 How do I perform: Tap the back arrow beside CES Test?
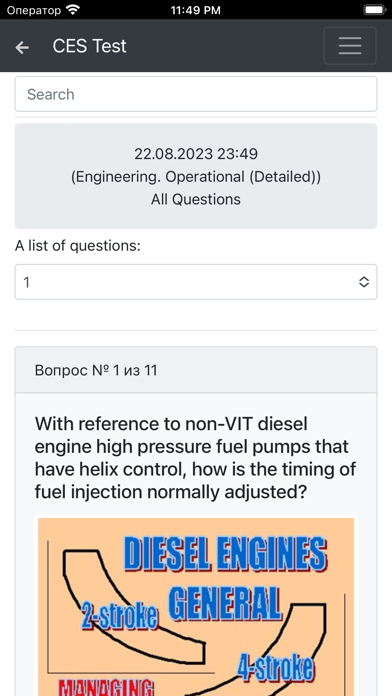tap(22, 47)
